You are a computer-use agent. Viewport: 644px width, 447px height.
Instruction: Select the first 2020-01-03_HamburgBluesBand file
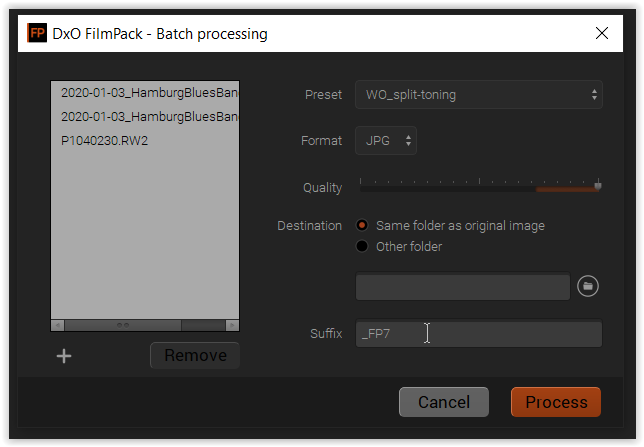tap(145, 93)
